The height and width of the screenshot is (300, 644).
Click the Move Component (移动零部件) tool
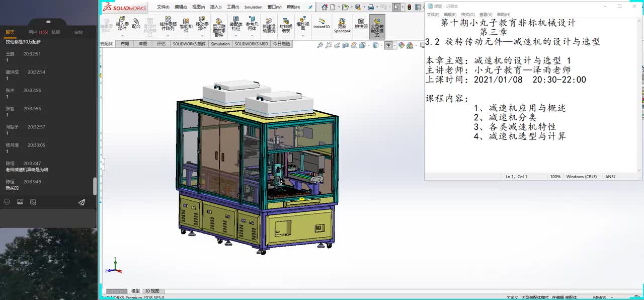click(202, 23)
